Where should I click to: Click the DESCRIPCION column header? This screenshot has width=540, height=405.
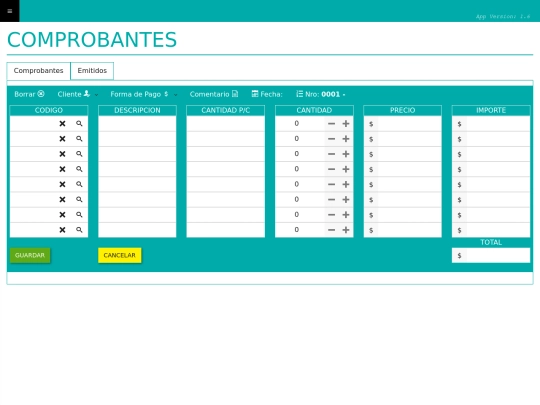pos(137,110)
